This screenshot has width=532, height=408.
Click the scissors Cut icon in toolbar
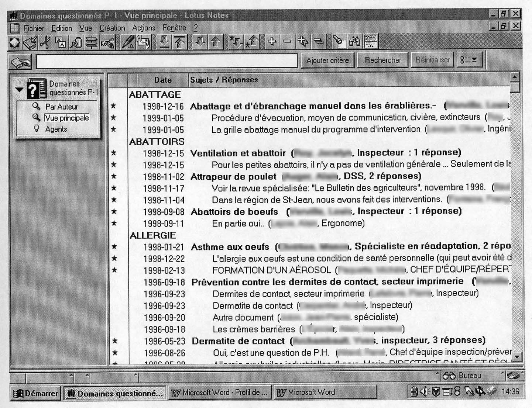click(x=45, y=42)
